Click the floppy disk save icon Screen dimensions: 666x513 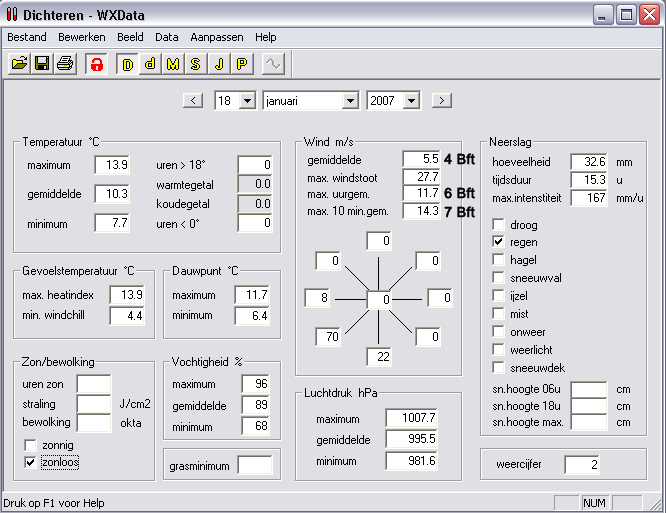coord(42,64)
